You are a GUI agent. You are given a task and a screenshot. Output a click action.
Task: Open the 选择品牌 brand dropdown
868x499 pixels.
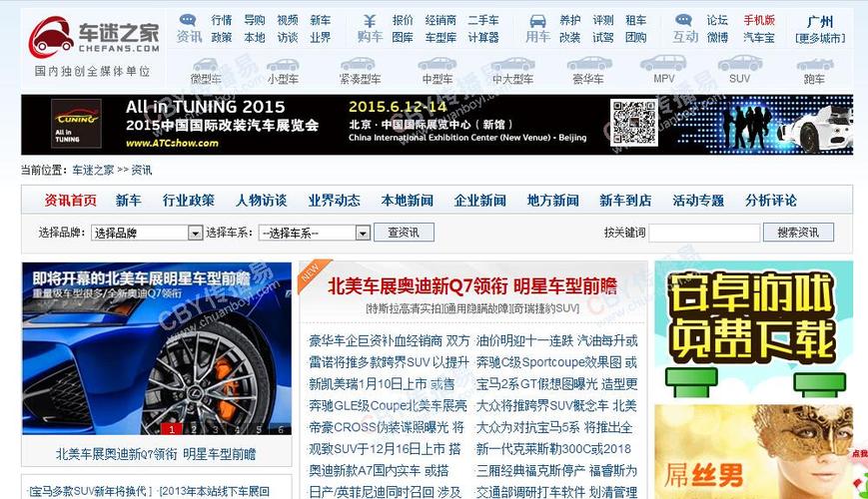click(x=147, y=233)
